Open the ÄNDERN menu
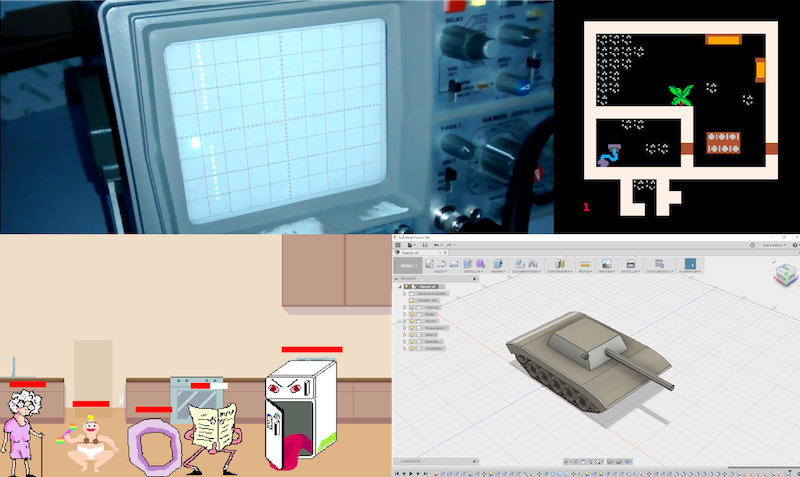The height and width of the screenshot is (477, 800). click(x=498, y=271)
